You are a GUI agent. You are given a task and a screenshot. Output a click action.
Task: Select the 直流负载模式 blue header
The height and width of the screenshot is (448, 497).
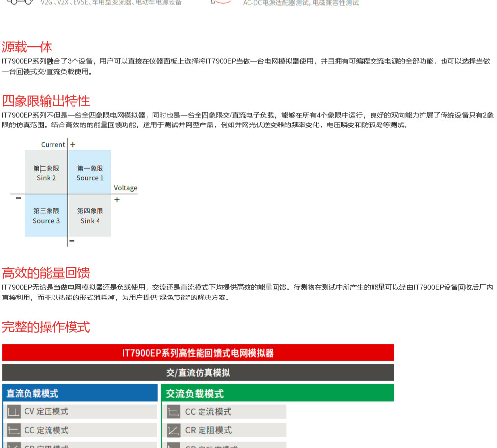point(80,393)
